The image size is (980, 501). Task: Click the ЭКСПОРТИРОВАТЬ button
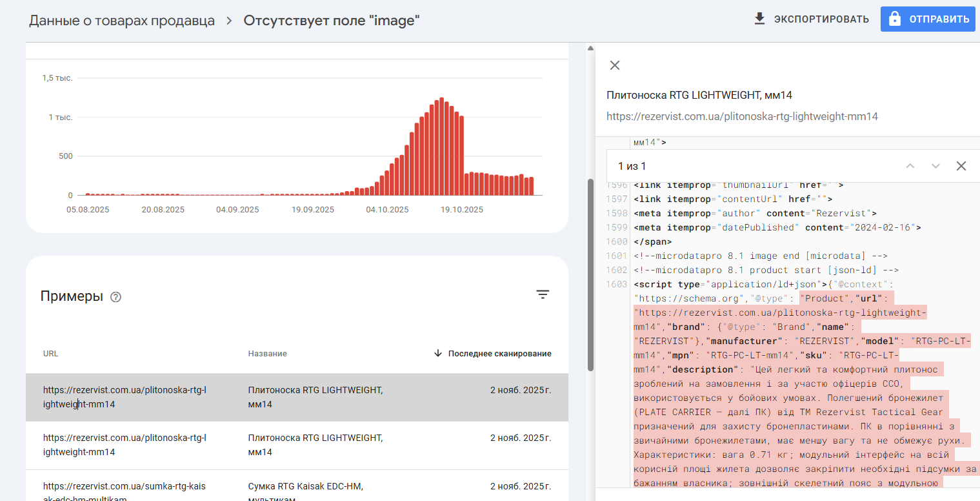click(x=812, y=19)
